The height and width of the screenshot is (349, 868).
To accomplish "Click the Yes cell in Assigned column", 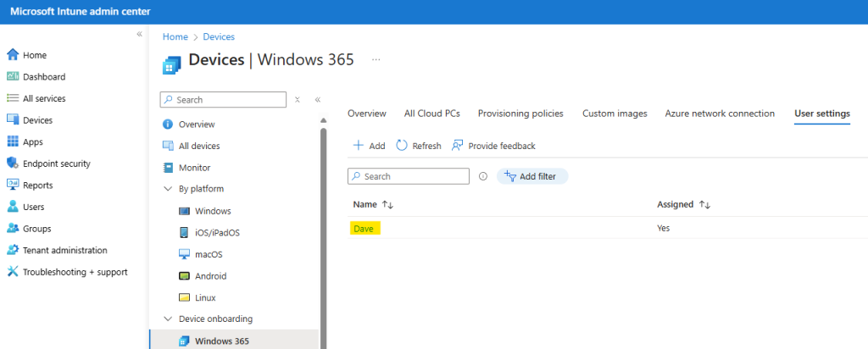I will [x=663, y=228].
